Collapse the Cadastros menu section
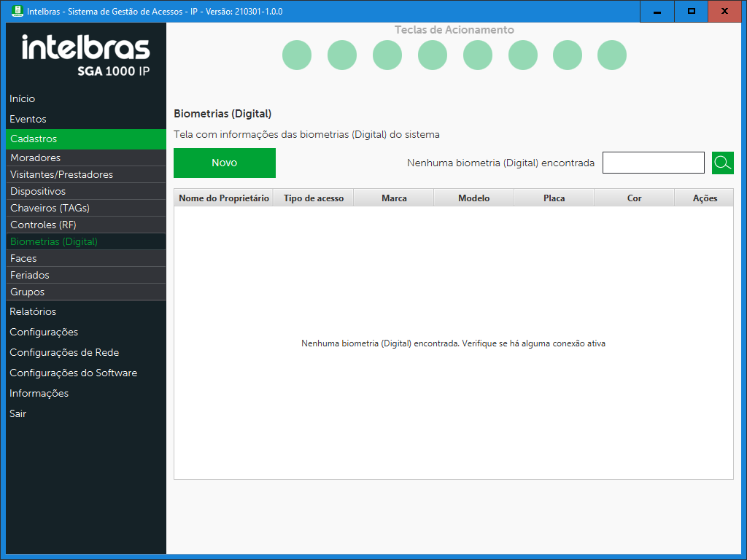This screenshot has height=560, width=747. [x=34, y=139]
